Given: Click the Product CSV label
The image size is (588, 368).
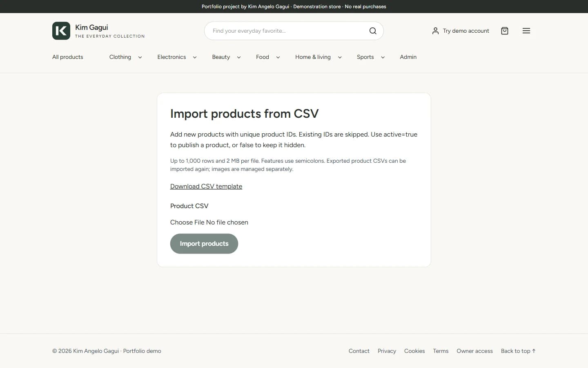Looking at the screenshot, I should (x=189, y=206).
